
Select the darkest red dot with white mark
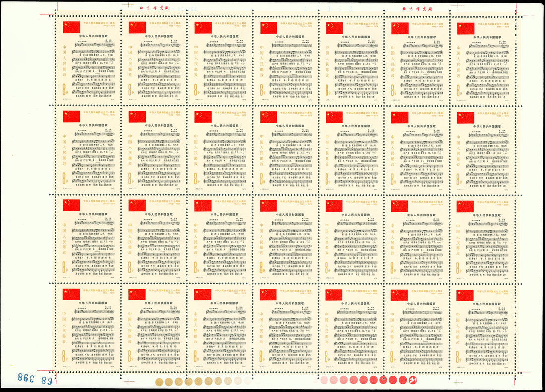click(412, 380)
